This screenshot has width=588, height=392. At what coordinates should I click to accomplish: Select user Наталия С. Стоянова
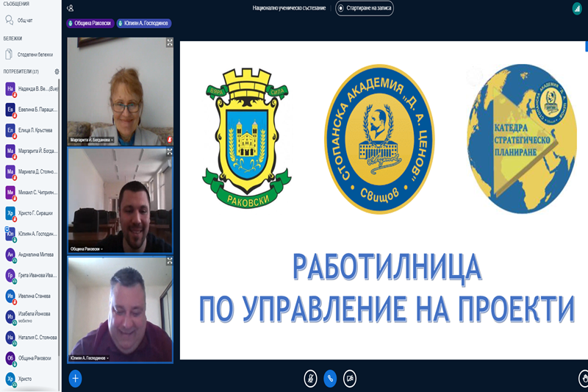point(31,338)
